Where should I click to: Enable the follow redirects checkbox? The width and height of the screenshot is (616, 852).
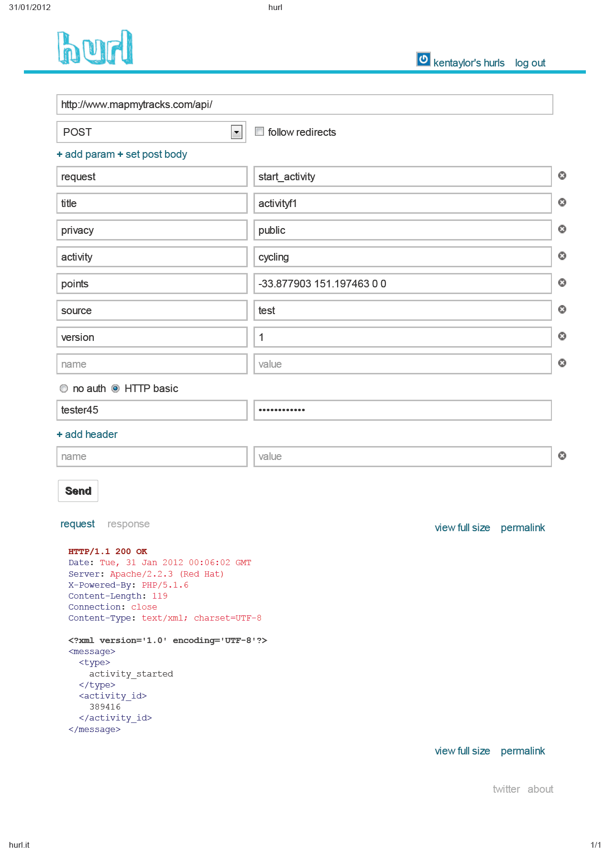(x=260, y=131)
